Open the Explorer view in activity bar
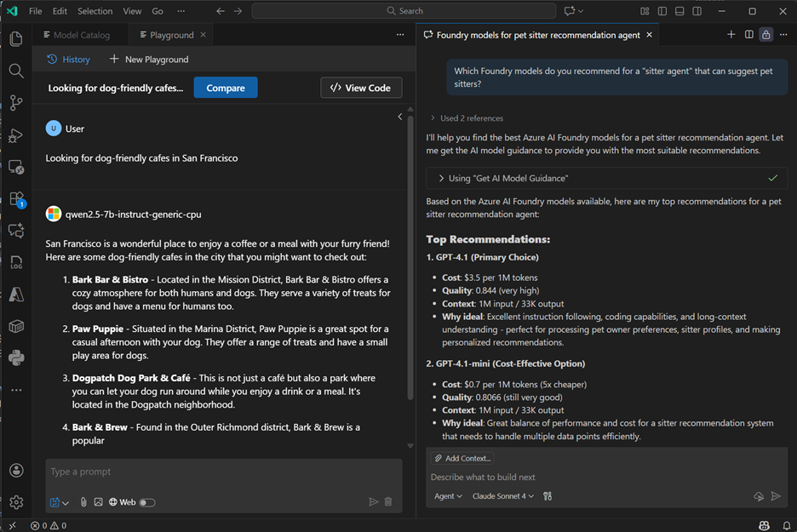Viewport: 797px width, 532px height. [x=16, y=39]
